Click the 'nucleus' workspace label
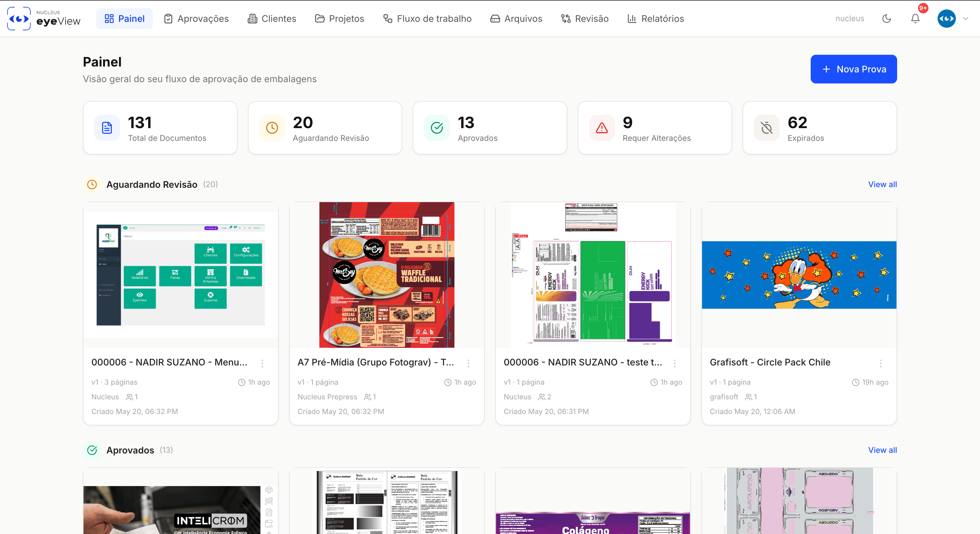Viewport: 980px width, 534px height. pos(850,19)
